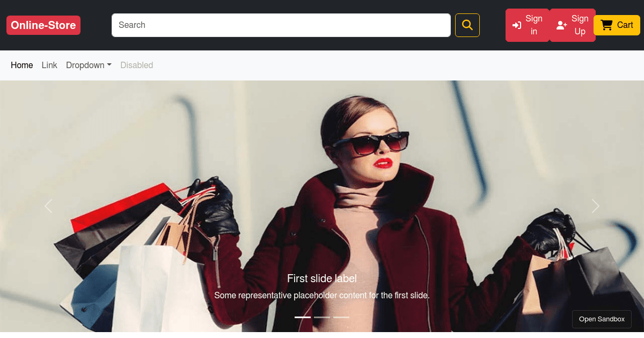Select the first carousel slide indicator
The image size is (644, 338).
[303, 317]
